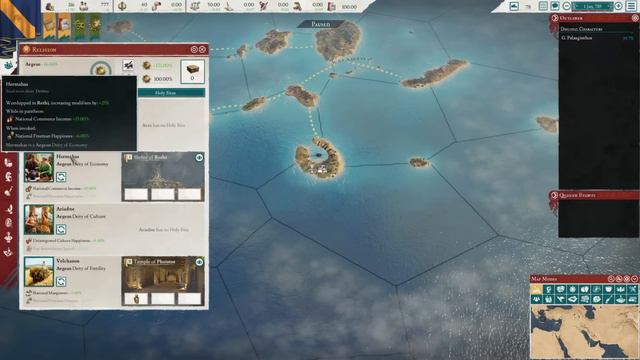Click the 100.00 resource value in top bar
Screen dimensions: 640x360
pyautogui.click(x=349, y=7)
